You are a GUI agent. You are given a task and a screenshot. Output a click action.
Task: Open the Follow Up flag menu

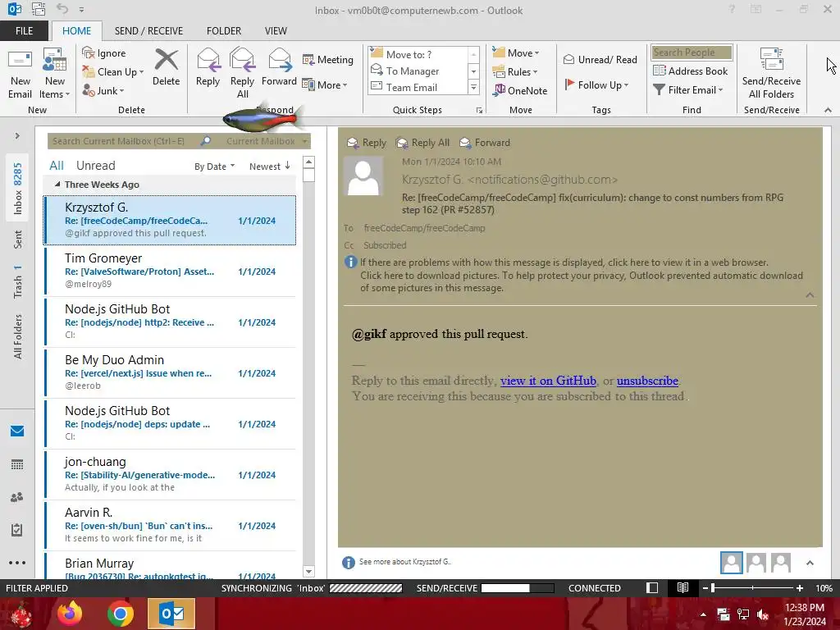[x=596, y=84]
